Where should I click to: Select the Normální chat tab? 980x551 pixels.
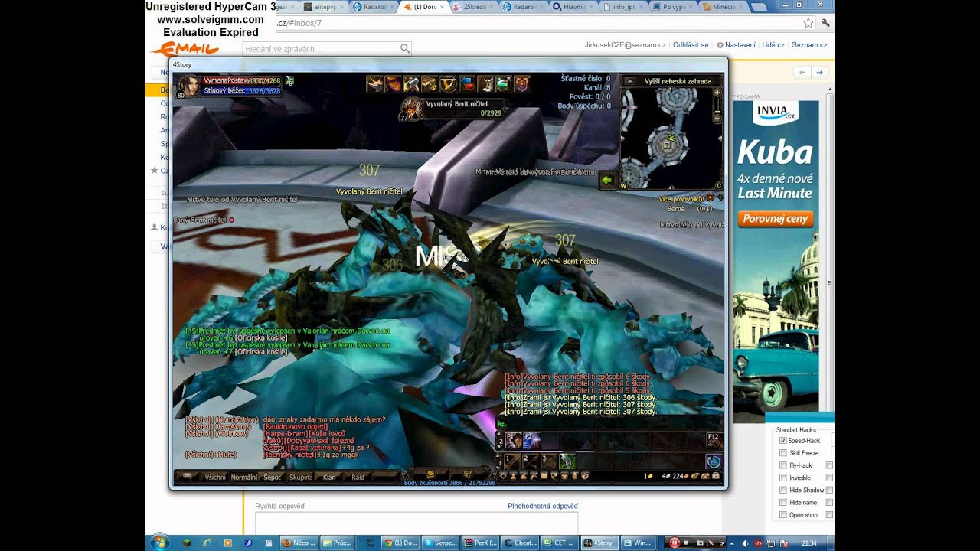(244, 477)
